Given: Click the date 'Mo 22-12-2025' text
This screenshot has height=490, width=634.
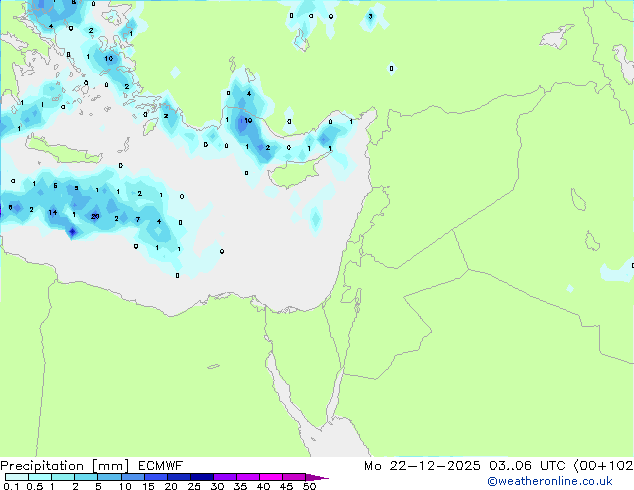Looking at the screenshot, I should [422, 466].
